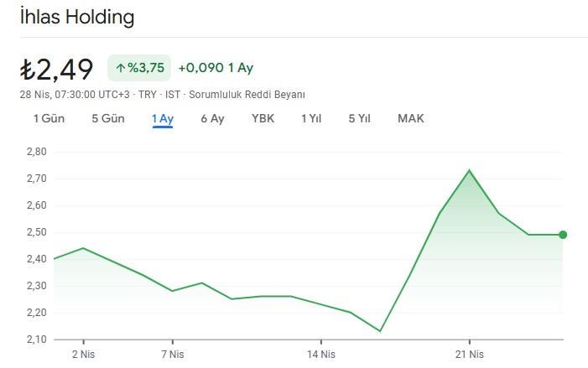Click the 14 Nis axis label
Viewport: 588px width, 368px height.
pos(321,354)
